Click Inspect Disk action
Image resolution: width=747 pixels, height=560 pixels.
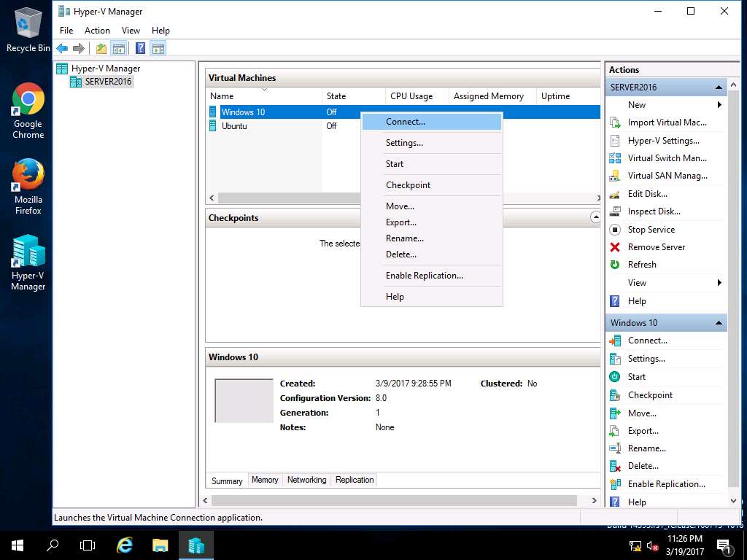654,211
